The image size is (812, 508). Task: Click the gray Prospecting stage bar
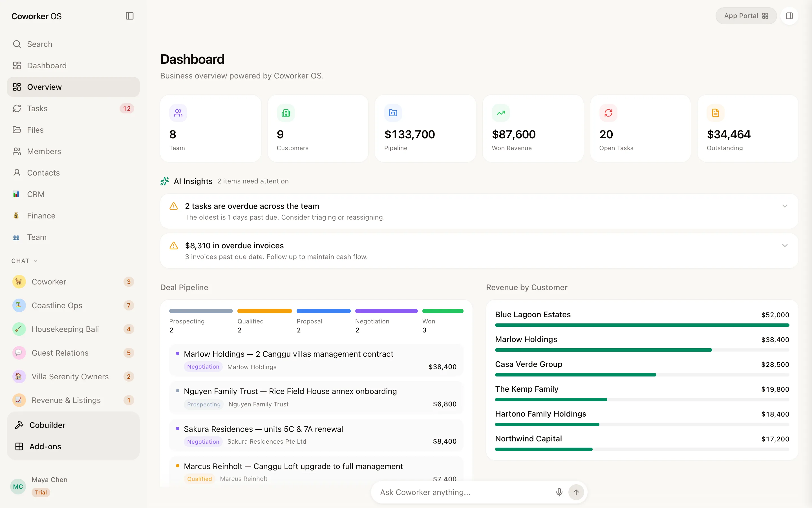201,311
